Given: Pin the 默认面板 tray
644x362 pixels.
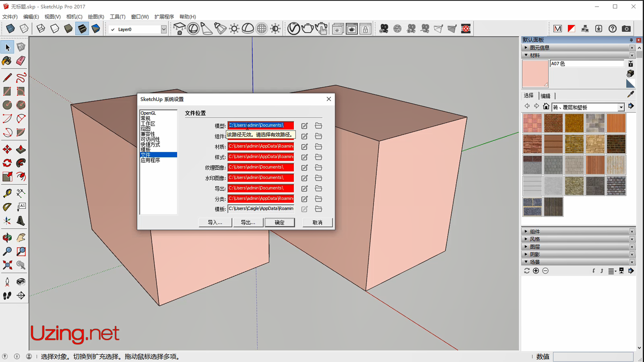Looking at the screenshot, I should tap(631, 40).
